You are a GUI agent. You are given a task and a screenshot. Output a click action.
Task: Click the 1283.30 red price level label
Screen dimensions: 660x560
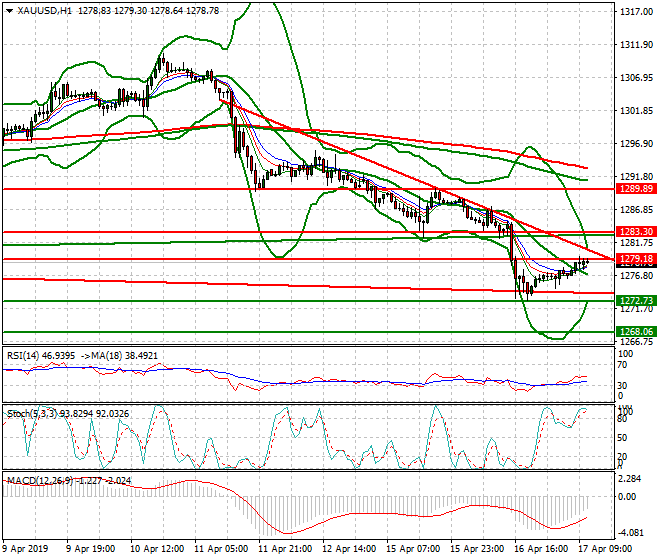coord(636,232)
